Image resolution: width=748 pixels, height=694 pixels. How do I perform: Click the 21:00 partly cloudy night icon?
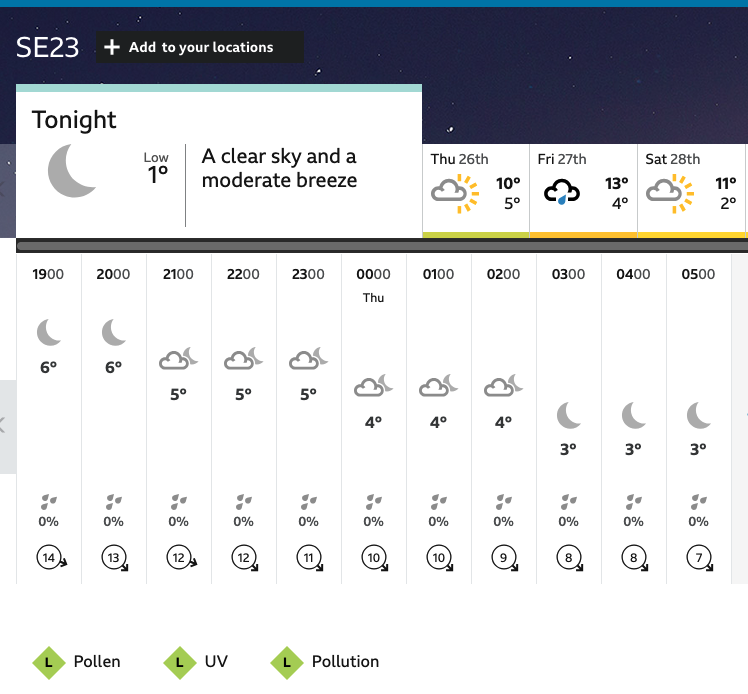click(179, 358)
